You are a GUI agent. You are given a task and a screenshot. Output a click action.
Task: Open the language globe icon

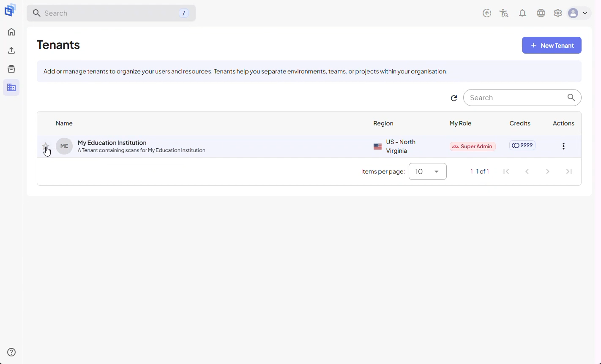coord(541,14)
